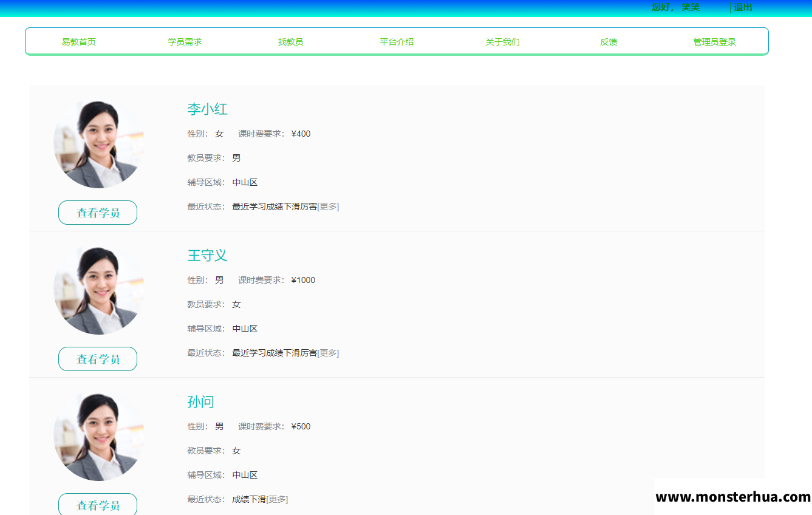
Task: Select the ¥500 fee value
Action: click(301, 426)
